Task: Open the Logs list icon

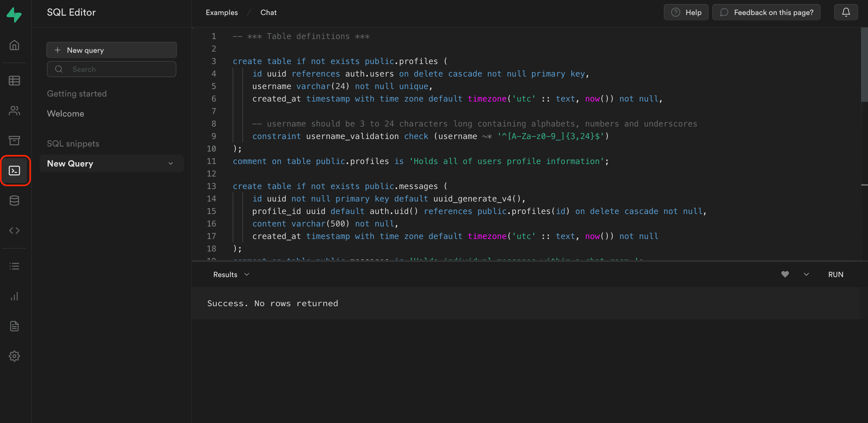Action: (x=15, y=266)
